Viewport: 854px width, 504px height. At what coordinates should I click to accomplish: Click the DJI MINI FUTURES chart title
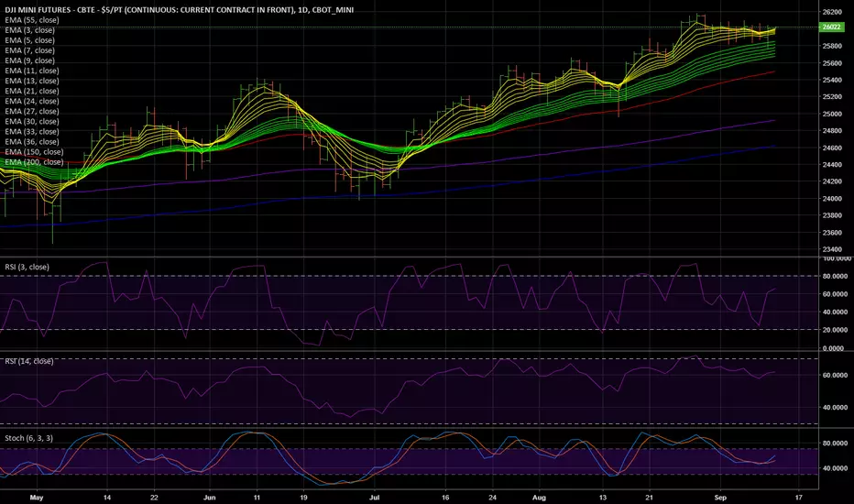(180, 10)
